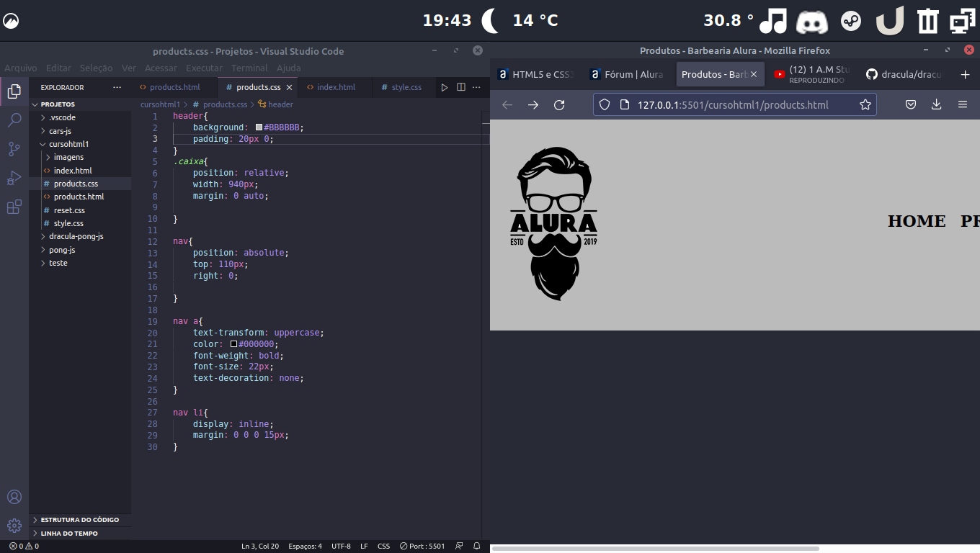Open Discord from the top panel
Screen dimensions: 980x553
(812, 21)
